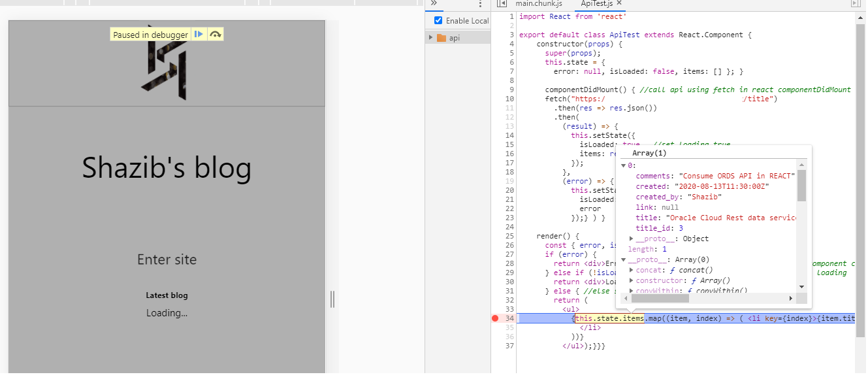
Task: Click the Paused in debugger label
Action: click(x=150, y=35)
